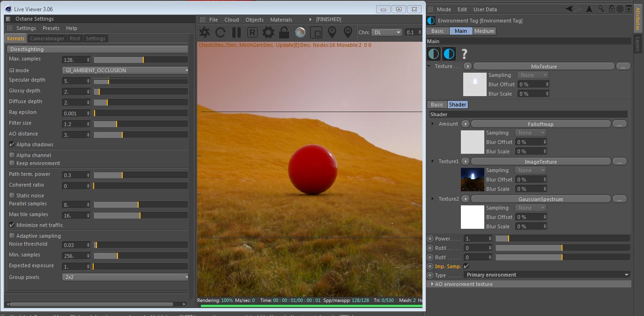
Task: Click the Max. samples slider
Action: pos(141,60)
